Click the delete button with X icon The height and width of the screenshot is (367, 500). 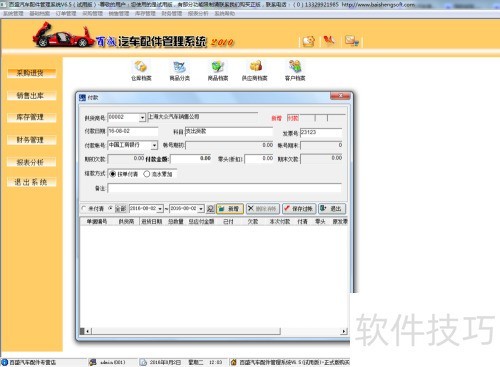(x=263, y=209)
